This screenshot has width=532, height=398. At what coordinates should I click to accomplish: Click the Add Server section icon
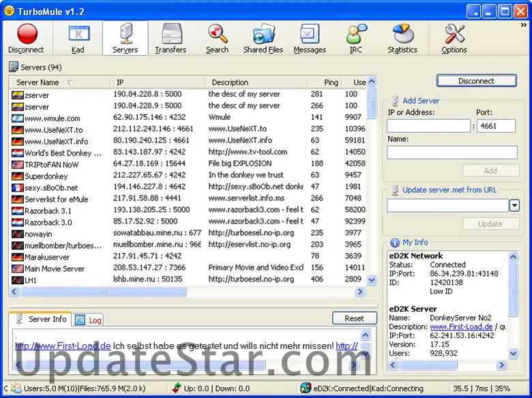(395, 101)
